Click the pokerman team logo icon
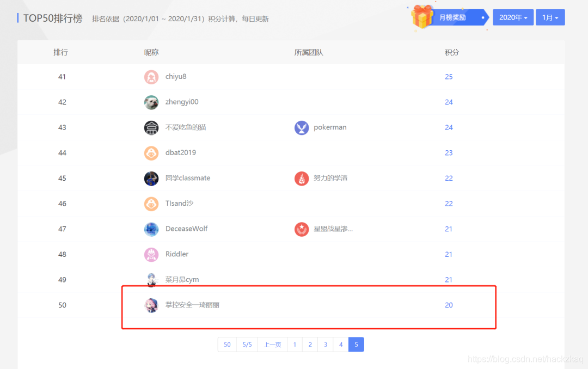The width and height of the screenshot is (588, 369). pyautogui.click(x=302, y=127)
